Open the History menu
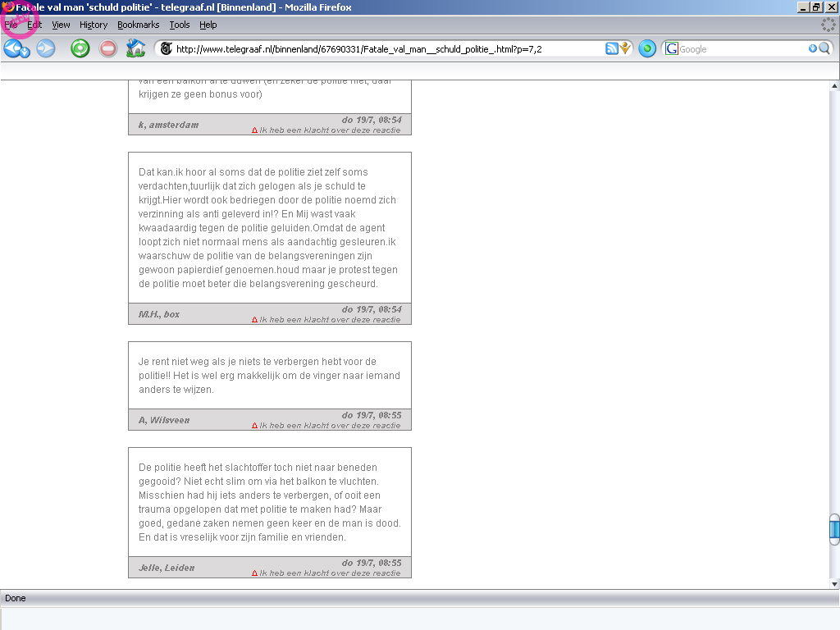This screenshot has height=630, width=840. 94,25
